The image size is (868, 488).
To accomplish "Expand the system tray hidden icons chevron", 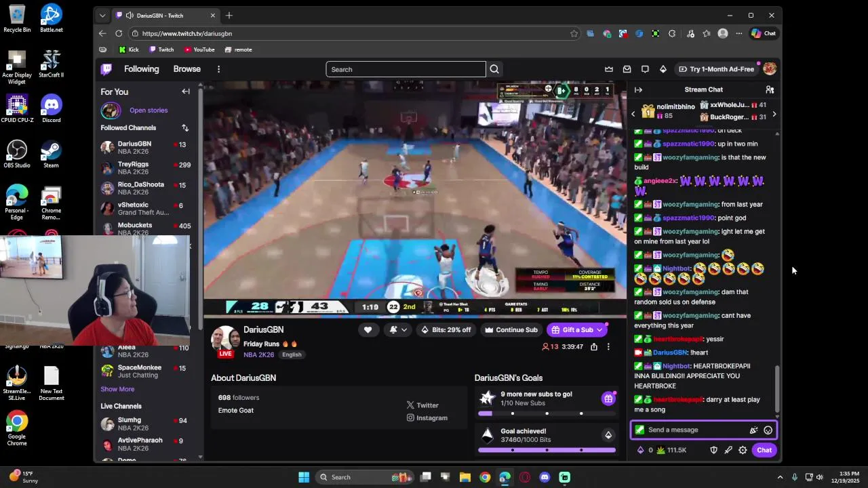I will click(780, 477).
